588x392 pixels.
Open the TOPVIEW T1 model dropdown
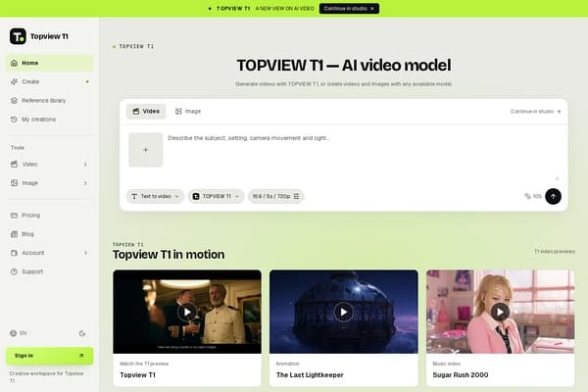click(216, 196)
